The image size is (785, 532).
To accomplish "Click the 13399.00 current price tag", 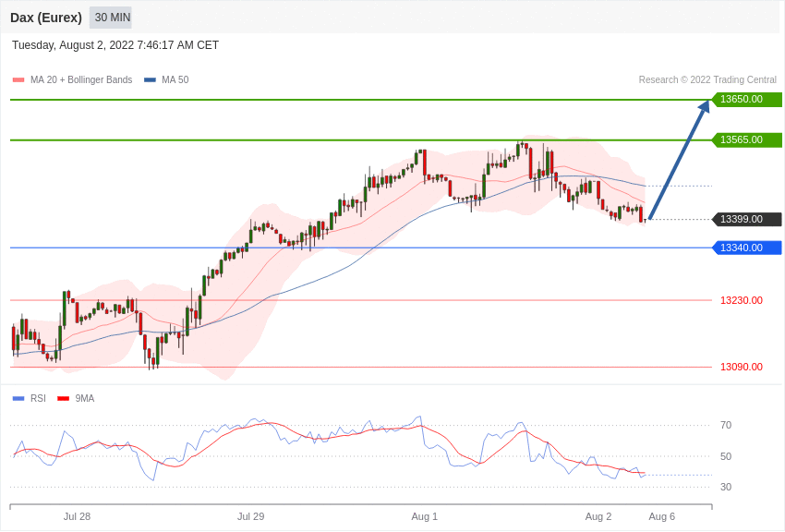I will click(x=746, y=220).
